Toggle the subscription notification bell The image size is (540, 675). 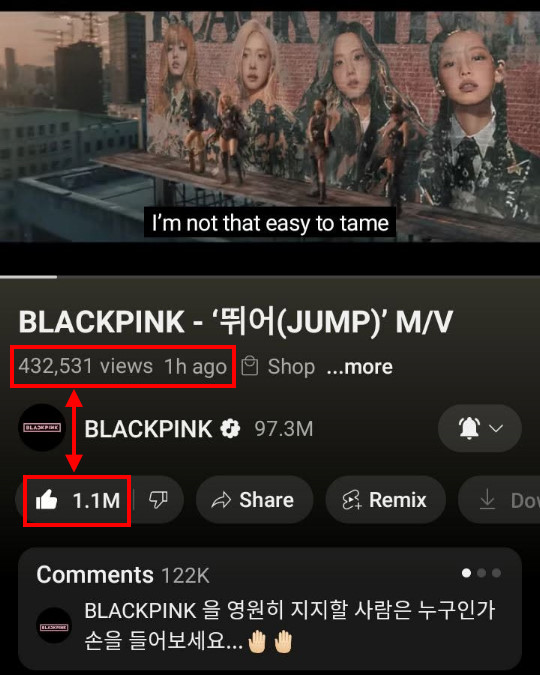pyautogui.click(x=469, y=428)
